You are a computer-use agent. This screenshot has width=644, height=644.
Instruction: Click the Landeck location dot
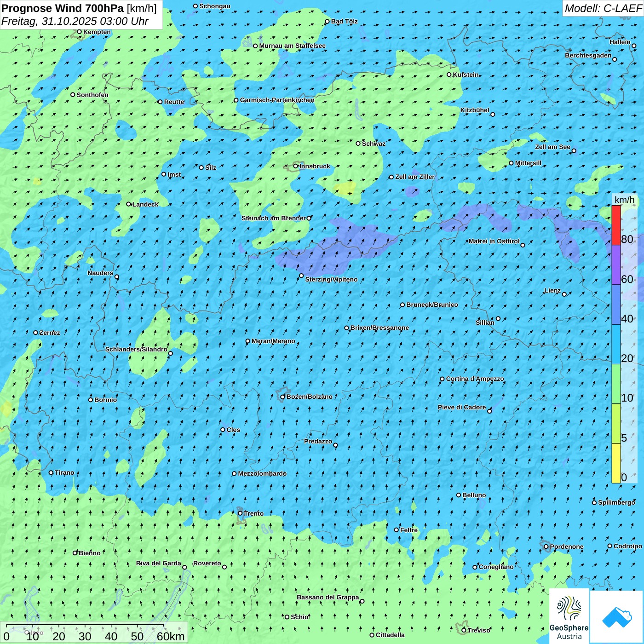tap(129, 204)
